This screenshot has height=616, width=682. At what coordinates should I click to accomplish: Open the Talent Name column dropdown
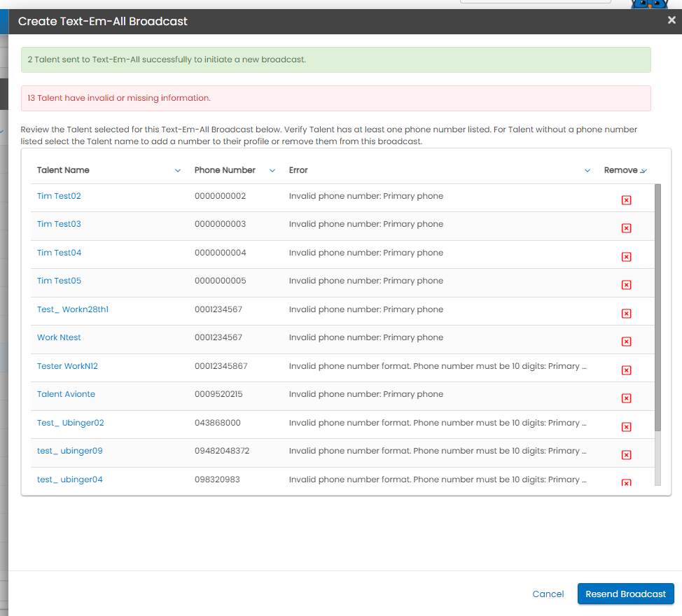(177, 170)
